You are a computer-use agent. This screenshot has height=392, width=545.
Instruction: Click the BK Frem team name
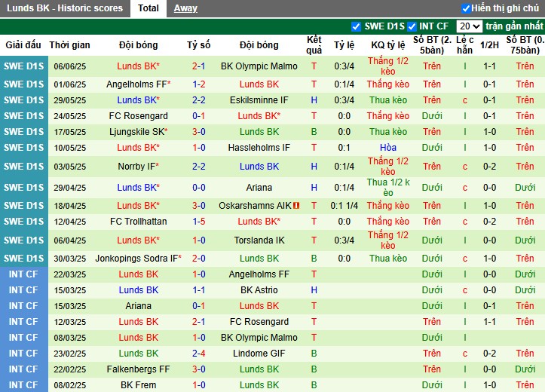[139, 385]
